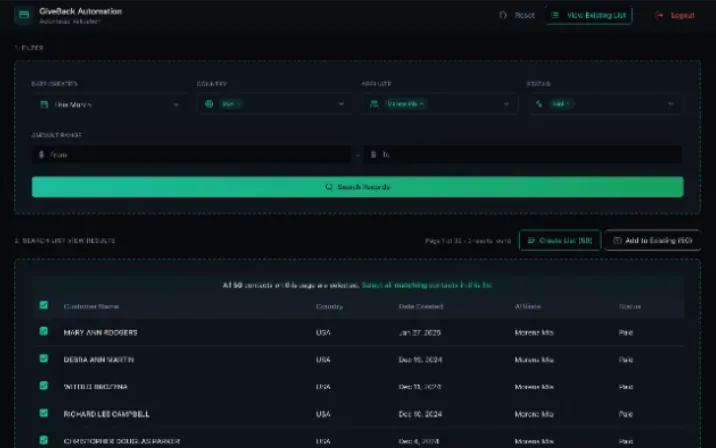Click the people icon in Affiliate filter
The height and width of the screenshot is (448, 716).
tap(374, 104)
